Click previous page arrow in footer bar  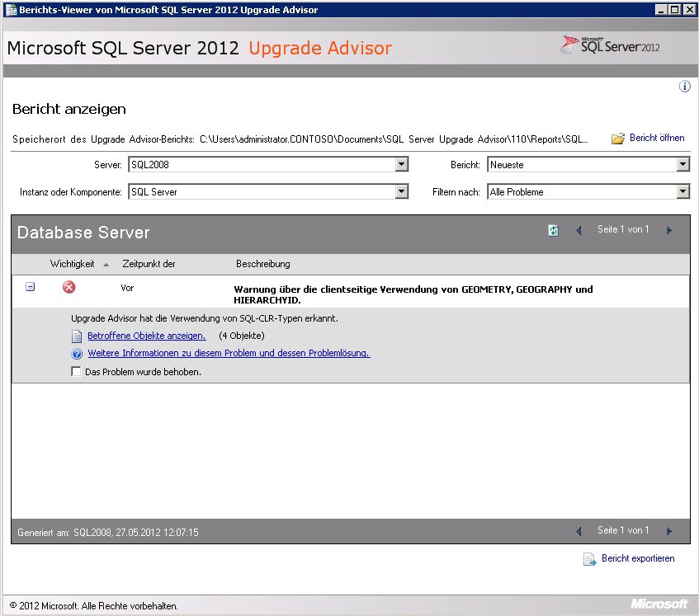[579, 530]
